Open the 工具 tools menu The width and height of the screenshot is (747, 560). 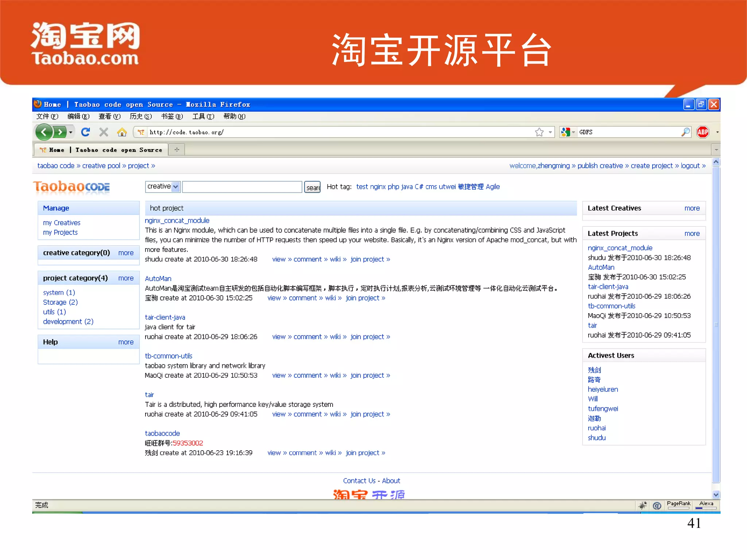203,116
